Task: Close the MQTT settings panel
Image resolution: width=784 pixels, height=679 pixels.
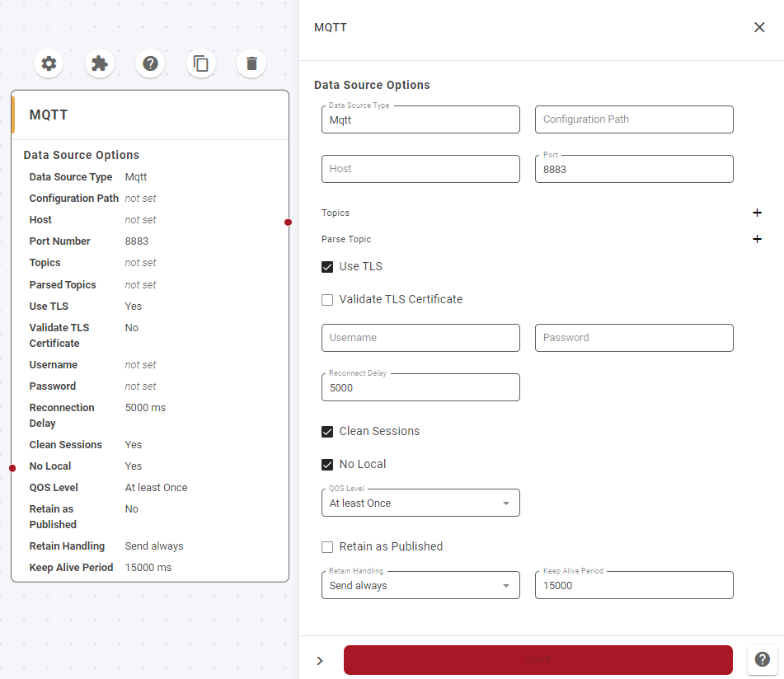Action: pos(759,27)
